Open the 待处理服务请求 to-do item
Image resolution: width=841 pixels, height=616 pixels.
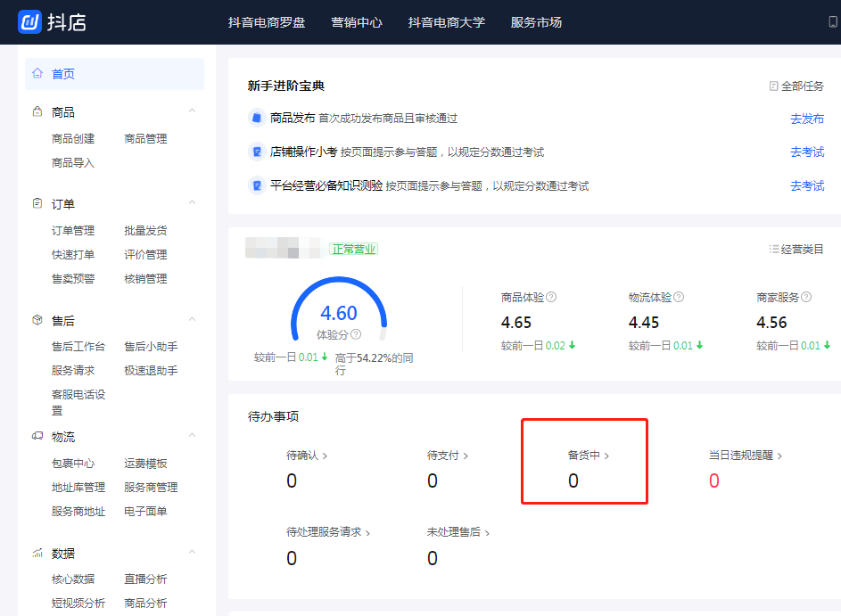(327, 532)
